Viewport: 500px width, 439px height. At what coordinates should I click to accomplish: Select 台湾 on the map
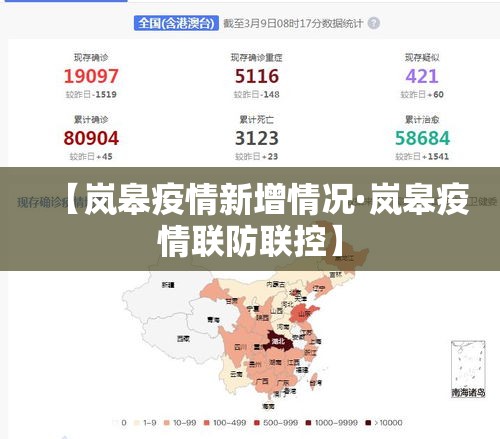click(x=316, y=383)
